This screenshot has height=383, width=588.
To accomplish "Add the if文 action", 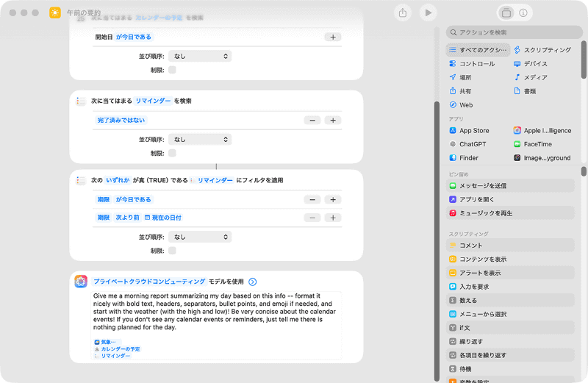I will pyautogui.click(x=510, y=328).
